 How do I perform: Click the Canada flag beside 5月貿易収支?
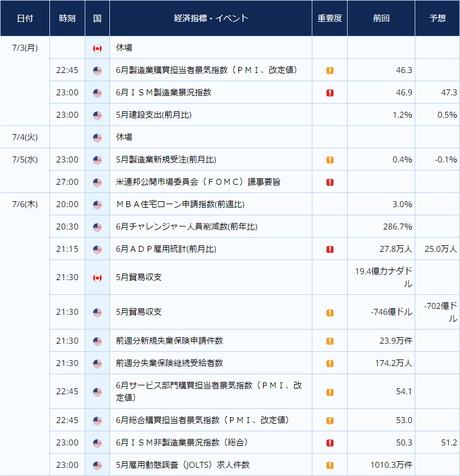(x=97, y=278)
